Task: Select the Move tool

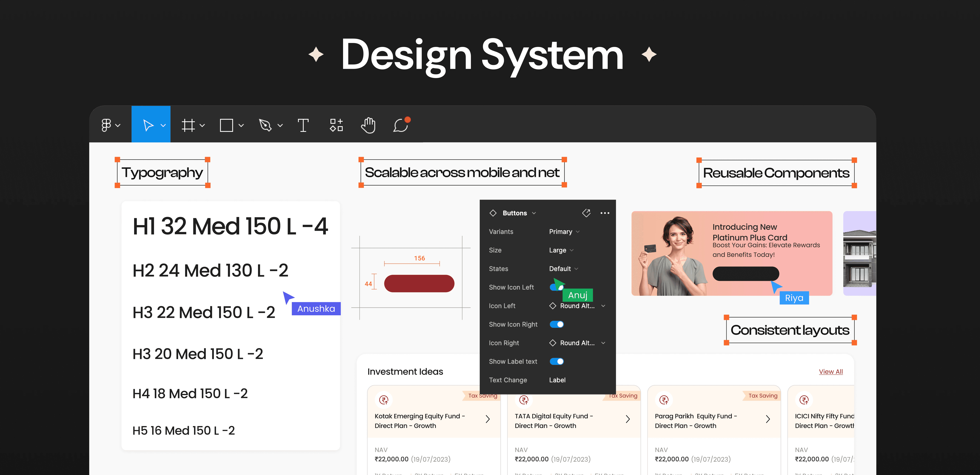Action: [148, 125]
